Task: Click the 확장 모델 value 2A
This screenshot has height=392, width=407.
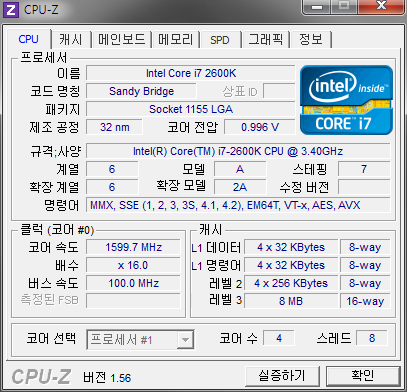Action: (x=240, y=187)
